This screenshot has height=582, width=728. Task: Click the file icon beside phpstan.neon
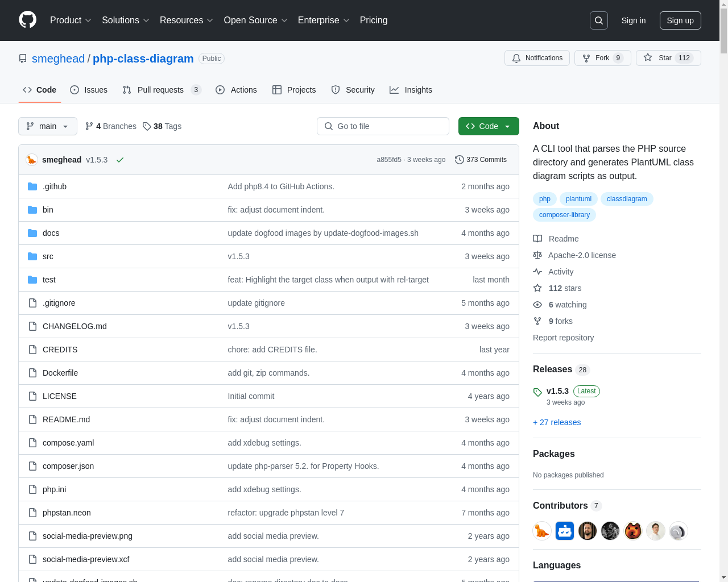coord(32,513)
